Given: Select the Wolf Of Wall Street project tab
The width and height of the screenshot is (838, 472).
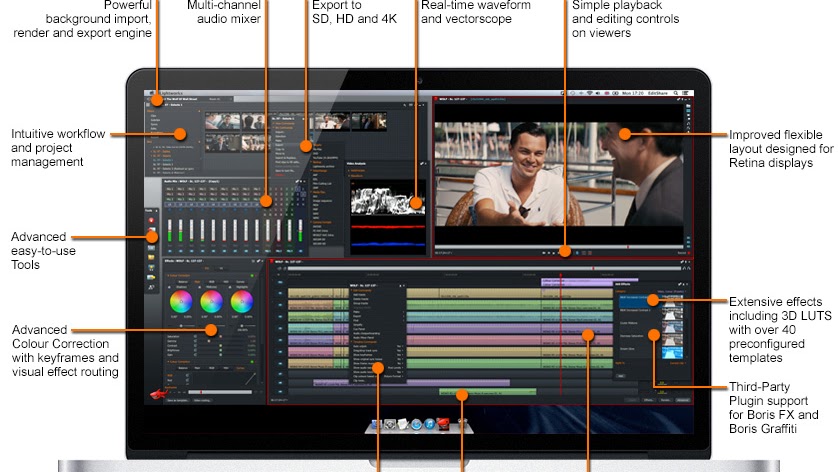Looking at the screenshot, I should click(x=179, y=99).
